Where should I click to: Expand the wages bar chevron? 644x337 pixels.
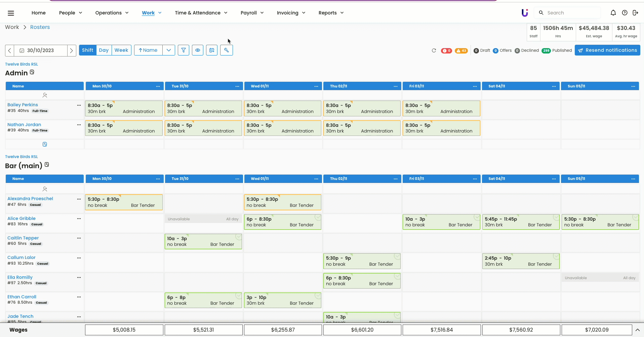click(637, 330)
